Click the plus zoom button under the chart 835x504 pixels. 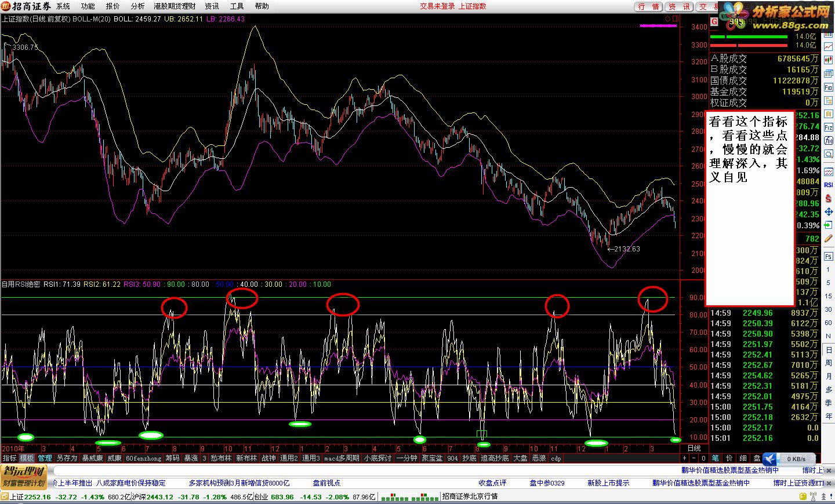pos(685,458)
